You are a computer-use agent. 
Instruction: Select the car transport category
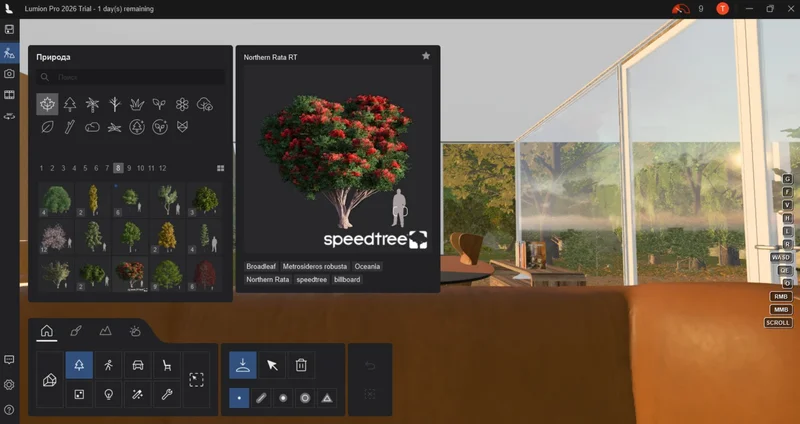point(138,365)
